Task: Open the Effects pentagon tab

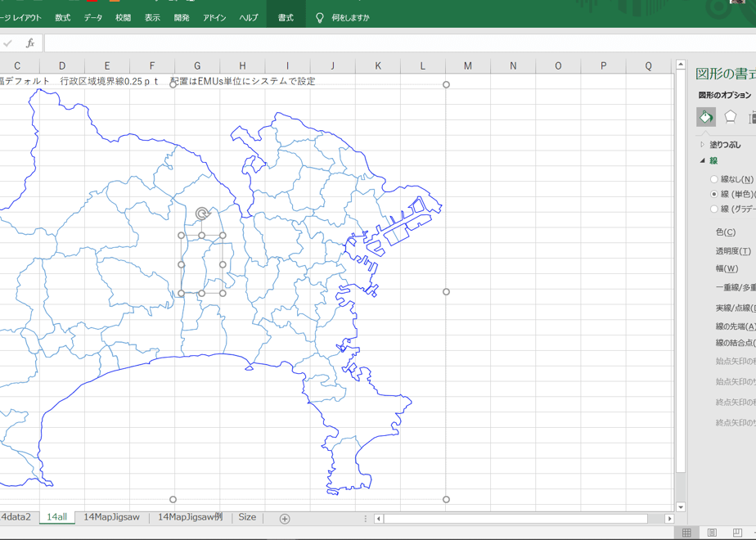Action: (x=731, y=117)
